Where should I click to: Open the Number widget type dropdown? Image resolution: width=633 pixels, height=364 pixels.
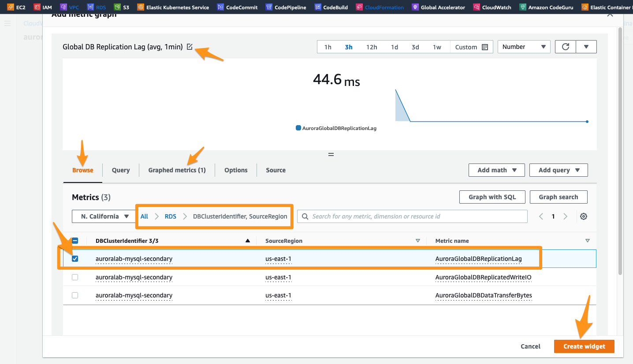524,47
